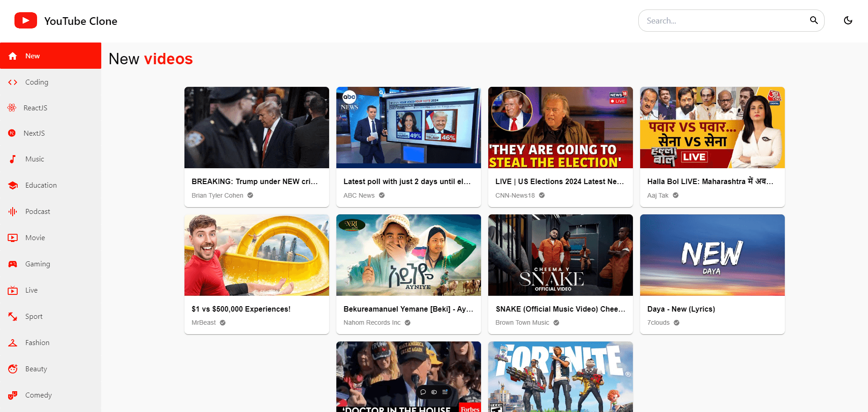Visit the 7clouds channel
The width and height of the screenshot is (868, 412).
tap(658, 322)
